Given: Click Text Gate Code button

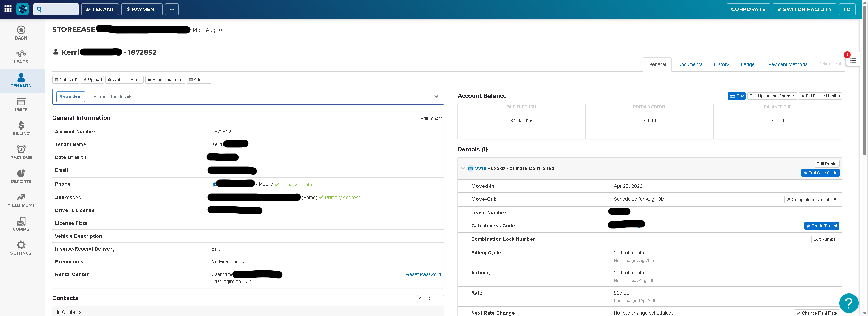Looking at the screenshot, I should point(820,173).
